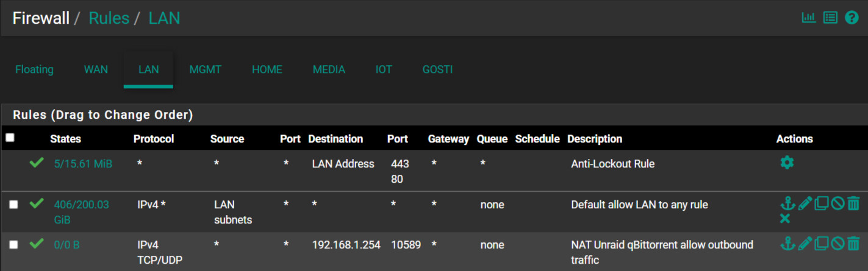The width and height of the screenshot is (868, 271).
Task: Disable the Default allow LAN to any rule
Action: 838,203
